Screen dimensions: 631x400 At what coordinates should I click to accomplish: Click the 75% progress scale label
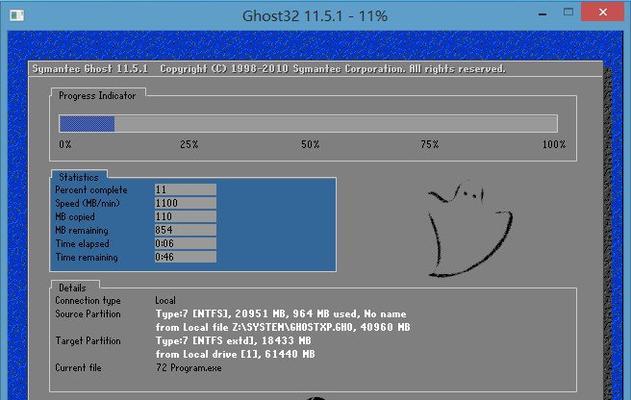(x=430, y=144)
